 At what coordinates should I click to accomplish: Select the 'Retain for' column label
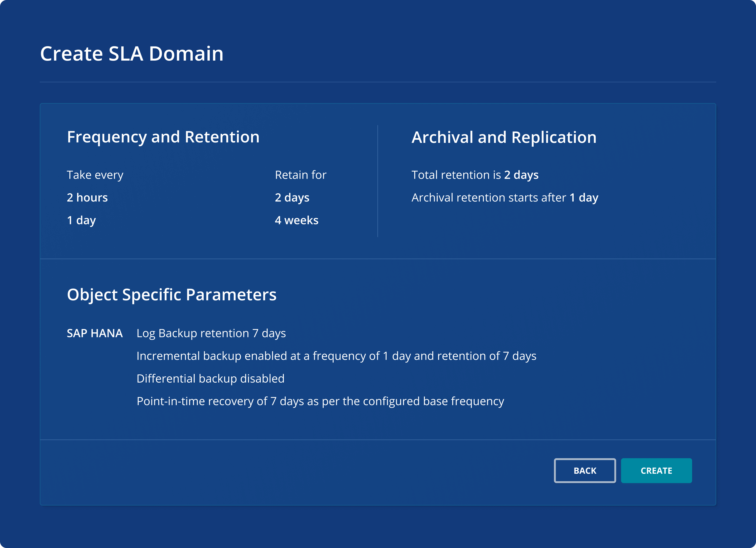tap(301, 175)
